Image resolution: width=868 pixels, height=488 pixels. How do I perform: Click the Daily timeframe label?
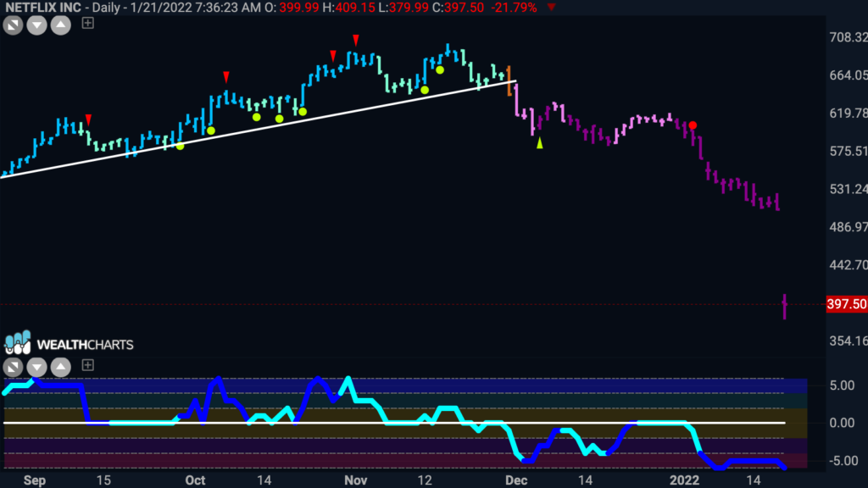pos(106,8)
